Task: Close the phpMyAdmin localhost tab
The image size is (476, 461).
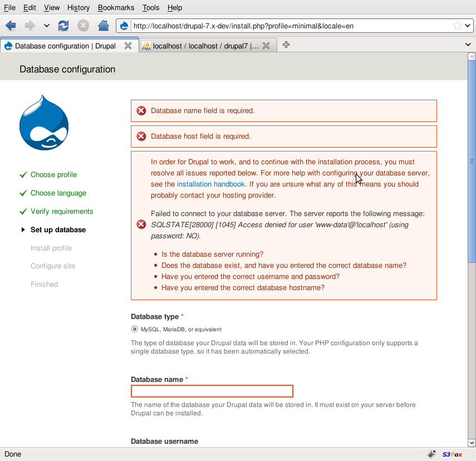Action: pos(266,46)
